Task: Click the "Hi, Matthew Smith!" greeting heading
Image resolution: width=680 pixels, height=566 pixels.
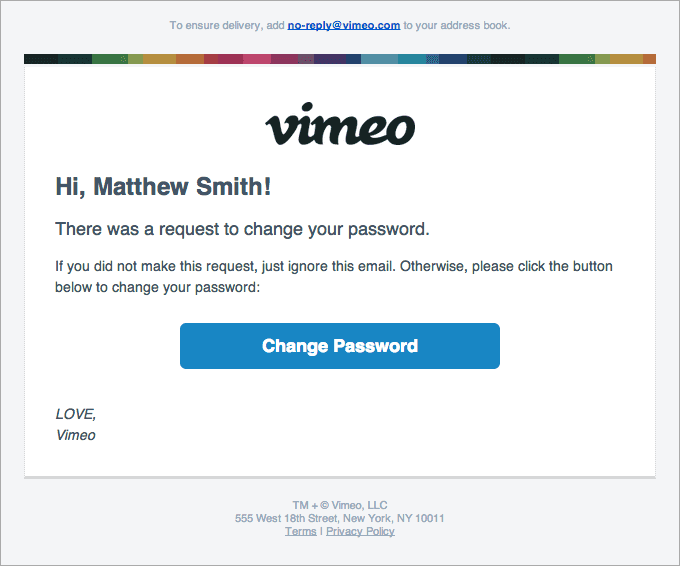Action: coord(163,186)
